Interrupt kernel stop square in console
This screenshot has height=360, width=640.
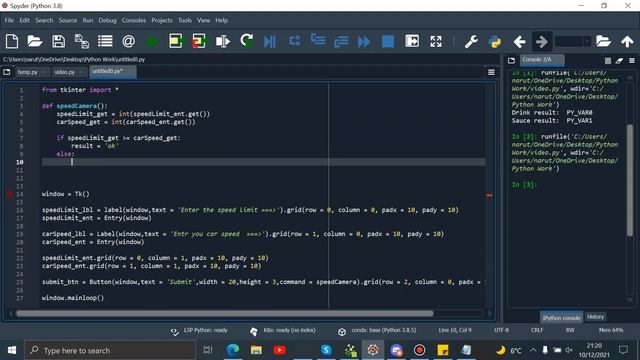click(x=608, y=61)
